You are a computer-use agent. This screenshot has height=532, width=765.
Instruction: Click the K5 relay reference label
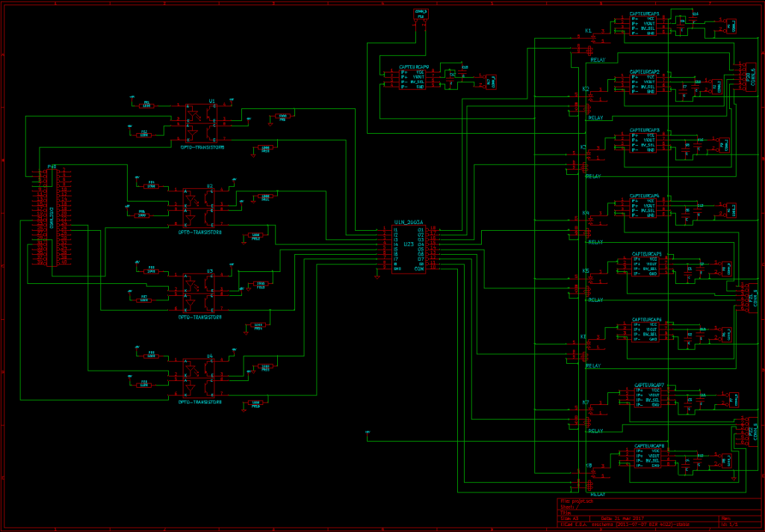(586, 271)
